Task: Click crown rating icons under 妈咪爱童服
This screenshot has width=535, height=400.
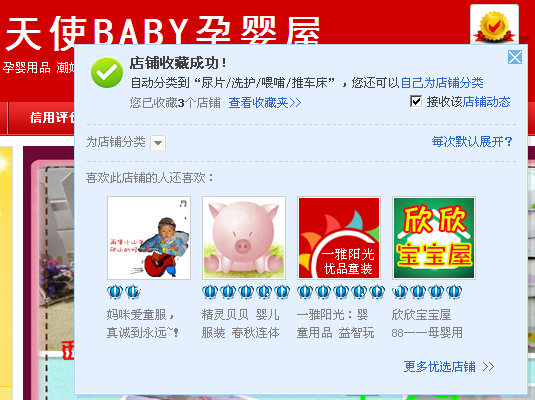Action: 124,292
